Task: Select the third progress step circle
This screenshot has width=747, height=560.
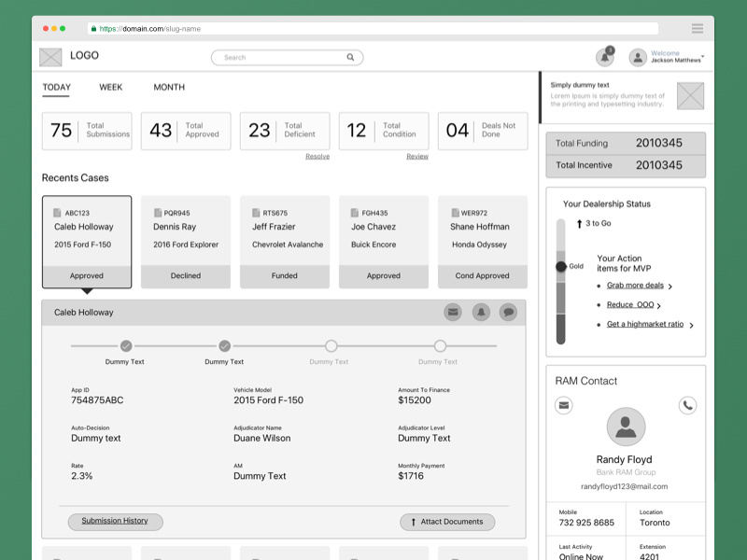Action: [x=331, y=345]
